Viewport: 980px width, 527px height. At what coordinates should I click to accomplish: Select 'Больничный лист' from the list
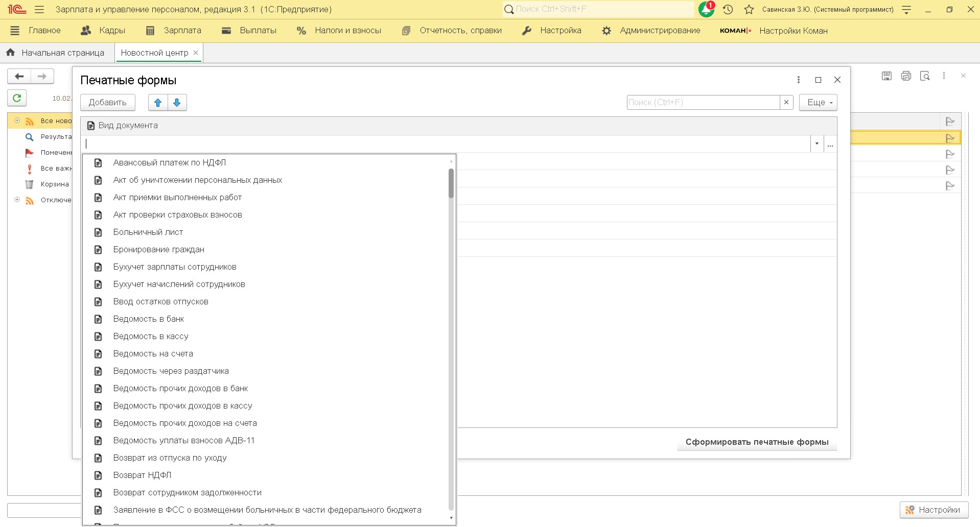[148, 232]
